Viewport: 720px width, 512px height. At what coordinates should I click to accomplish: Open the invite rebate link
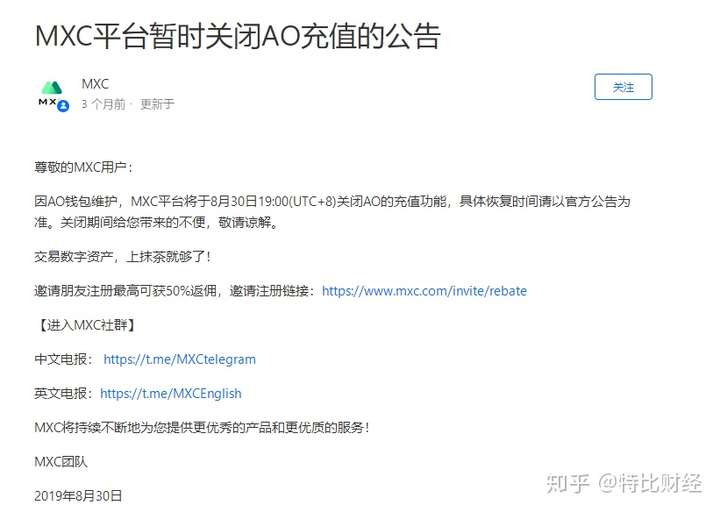424,291
